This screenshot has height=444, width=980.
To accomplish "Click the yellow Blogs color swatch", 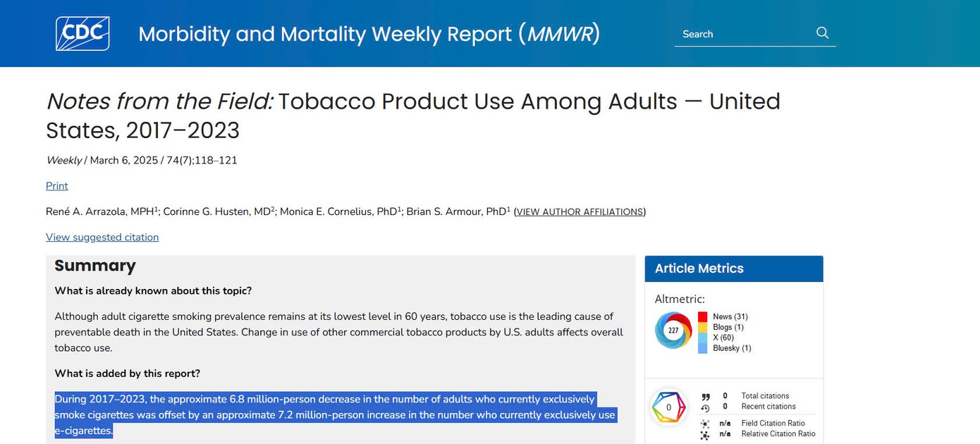I will (x=702, y=328).
